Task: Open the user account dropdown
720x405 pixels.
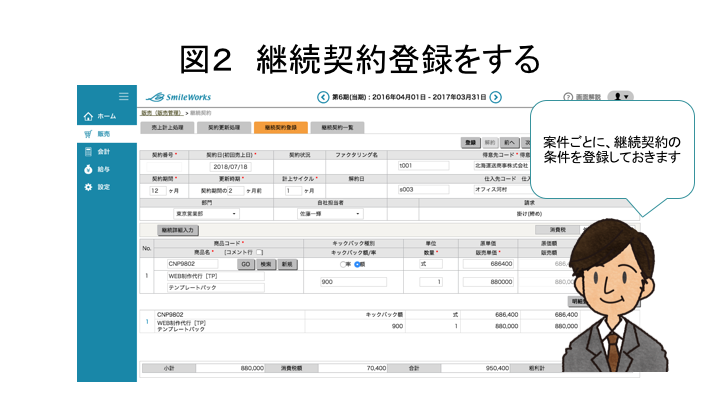Action: pyautogui.click(x=621, y=96)
